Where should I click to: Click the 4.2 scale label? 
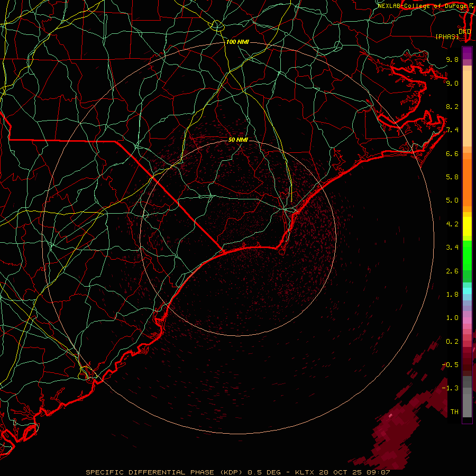point(452,224)
